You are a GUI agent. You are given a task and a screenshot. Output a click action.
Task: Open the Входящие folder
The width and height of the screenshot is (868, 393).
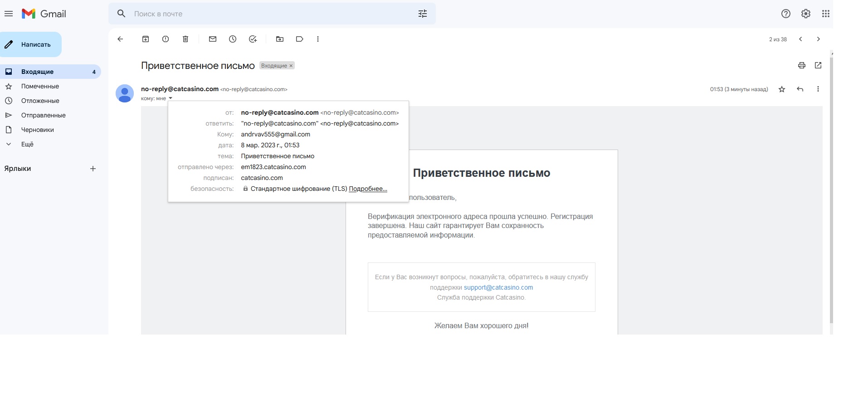[x=37, y=72]
